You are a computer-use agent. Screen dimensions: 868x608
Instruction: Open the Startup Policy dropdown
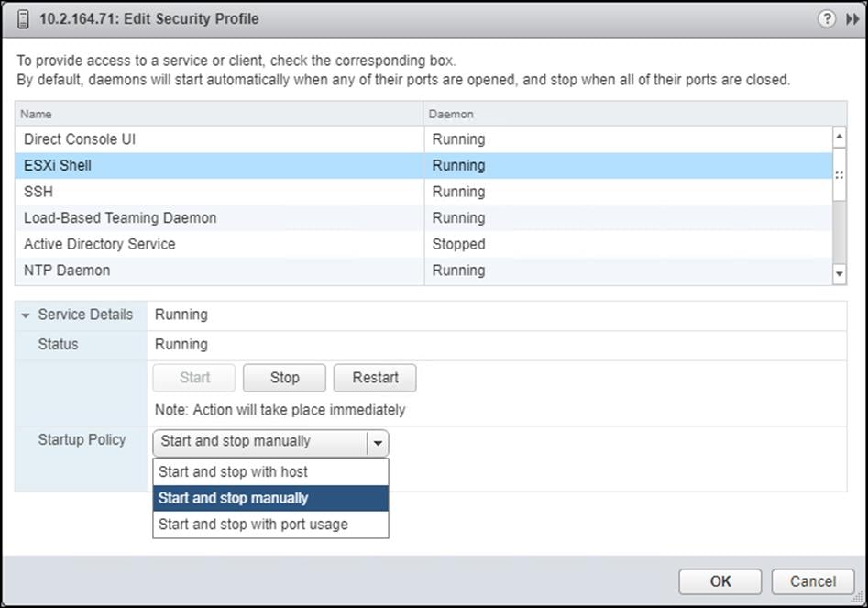pos(378,443)
